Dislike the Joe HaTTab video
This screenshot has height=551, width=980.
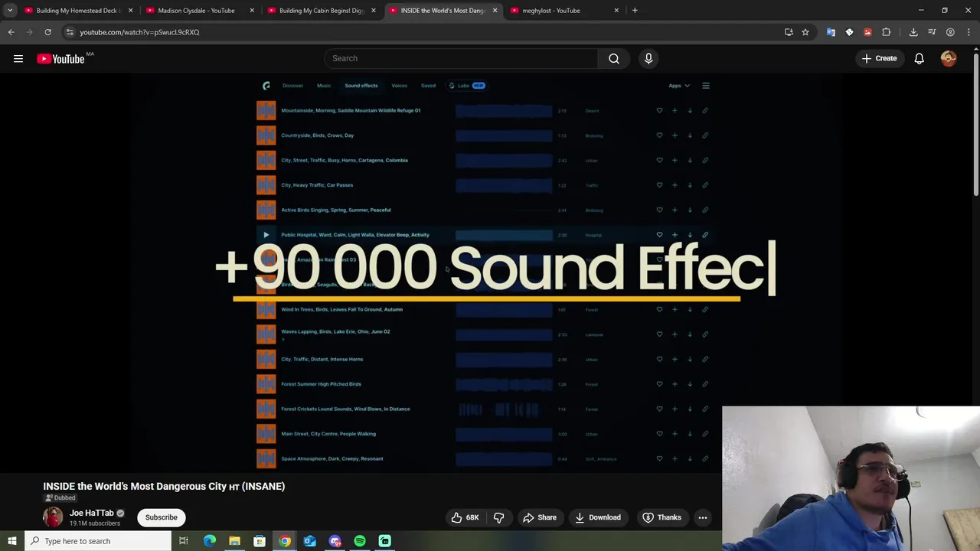click(498, 517)
